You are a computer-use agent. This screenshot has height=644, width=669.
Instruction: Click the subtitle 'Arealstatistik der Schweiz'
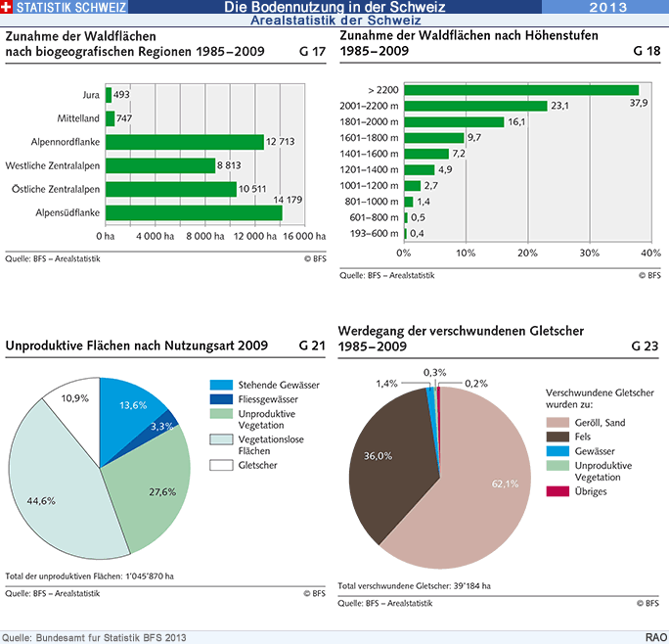click(335, 21)
